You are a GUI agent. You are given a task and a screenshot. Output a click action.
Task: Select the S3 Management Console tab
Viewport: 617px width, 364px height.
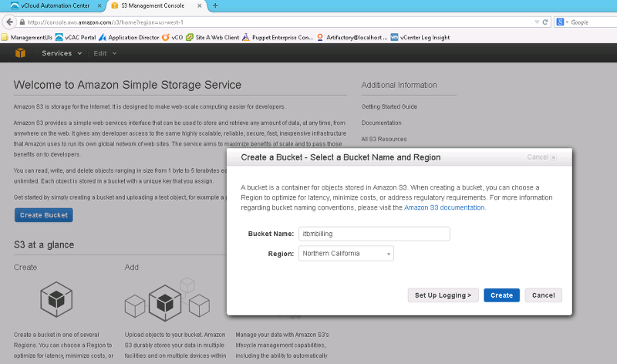153,5
